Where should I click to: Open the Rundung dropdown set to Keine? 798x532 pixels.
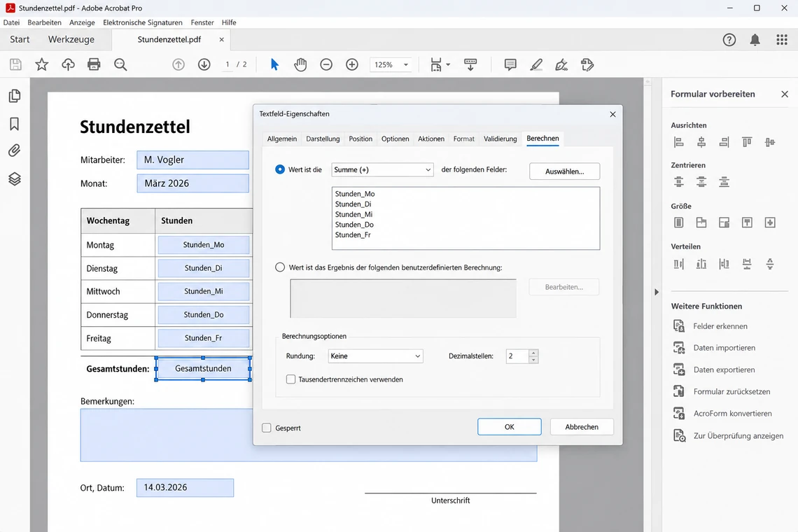click(376, 356)
